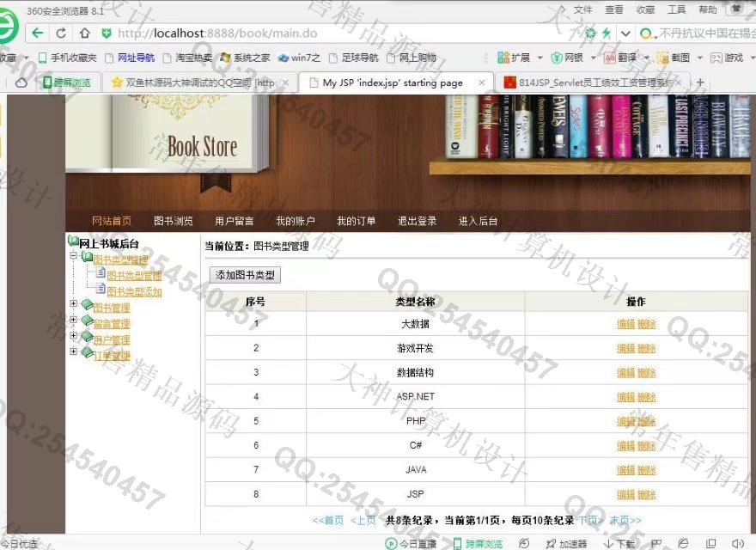Click the 翻译 translate toolbar icon

click(x=620, y=58)
